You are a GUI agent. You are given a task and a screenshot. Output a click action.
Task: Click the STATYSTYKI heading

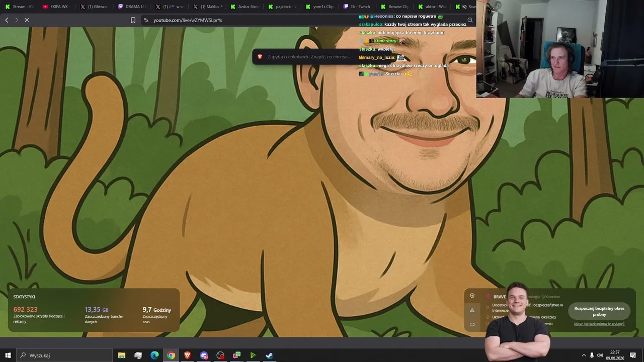click(x=24, y=297)
